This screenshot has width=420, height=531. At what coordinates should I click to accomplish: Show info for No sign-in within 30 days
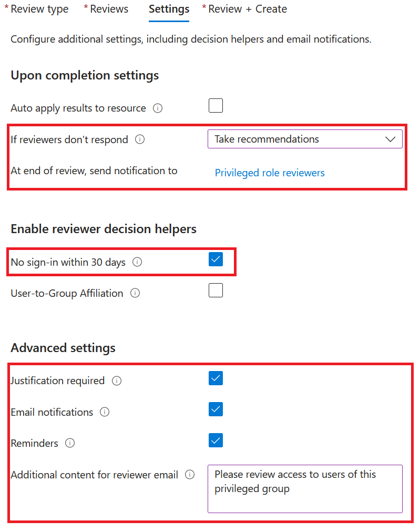[x=137, y=262]
